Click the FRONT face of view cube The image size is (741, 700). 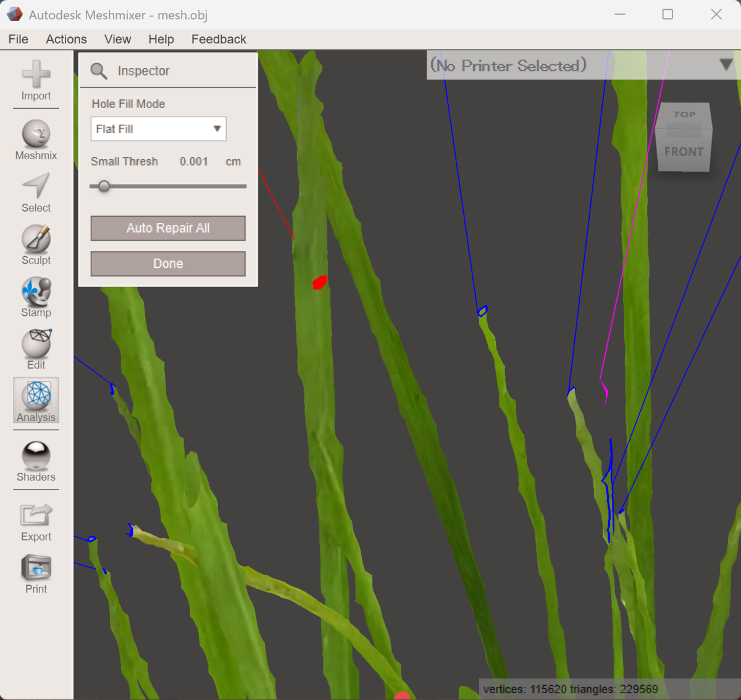(684, 152)
